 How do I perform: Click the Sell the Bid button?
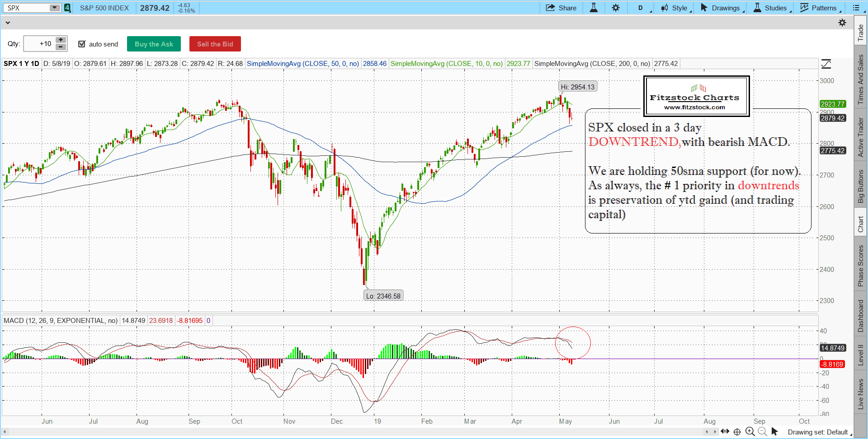click(x=215, y=44)
